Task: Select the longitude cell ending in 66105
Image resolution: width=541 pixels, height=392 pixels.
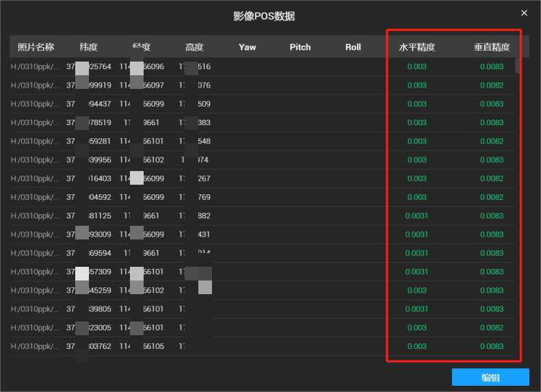Action: (x=142, y=346)
